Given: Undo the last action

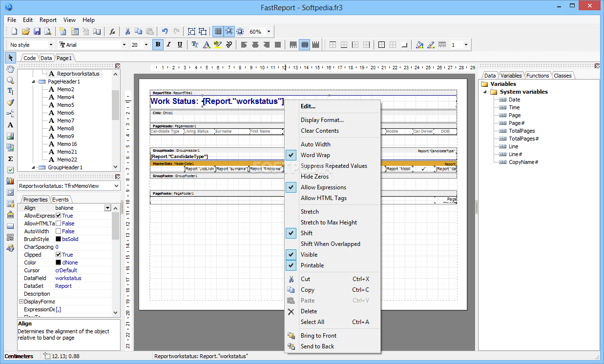Looking at the screenshot, I should (x=165, y=32).
